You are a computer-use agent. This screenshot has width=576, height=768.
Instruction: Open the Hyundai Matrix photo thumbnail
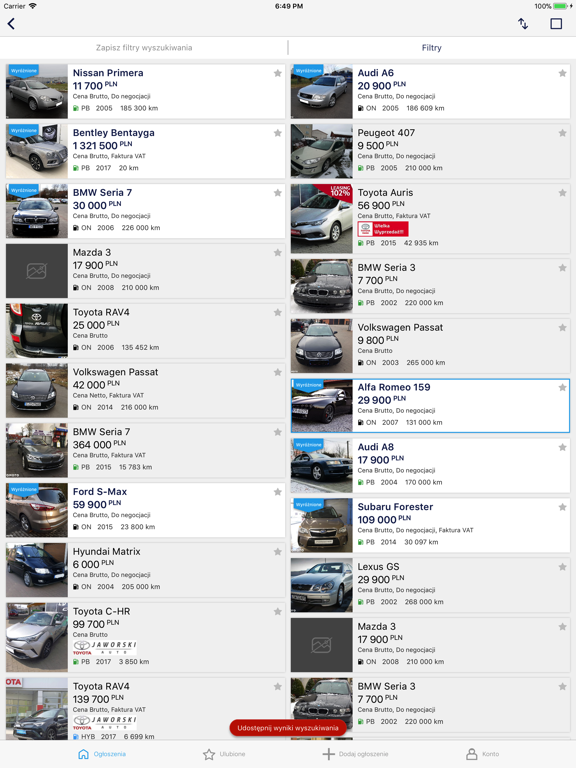coord(37,570)
